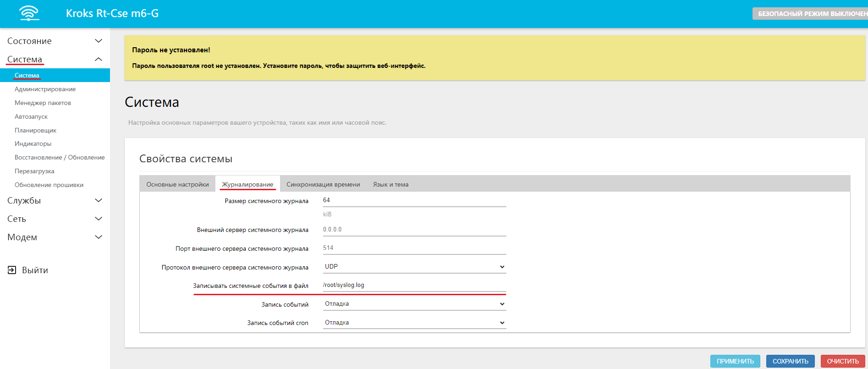Open Обновление прошивки in the sidebar
The image size is (868, 369).
(49, 185)
